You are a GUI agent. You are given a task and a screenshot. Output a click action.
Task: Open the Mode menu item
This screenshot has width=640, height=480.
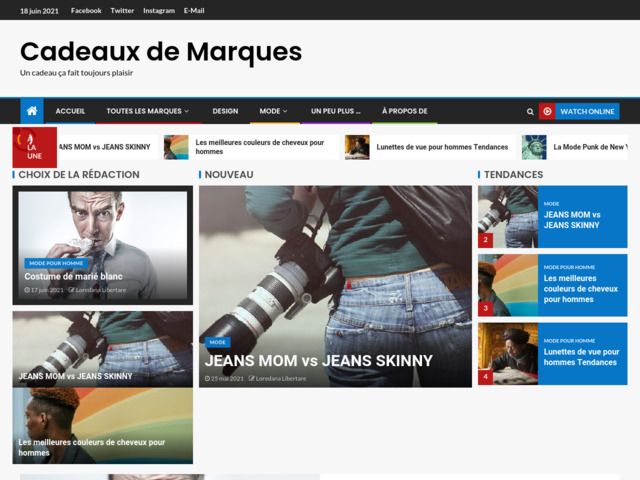coord(270,111)
